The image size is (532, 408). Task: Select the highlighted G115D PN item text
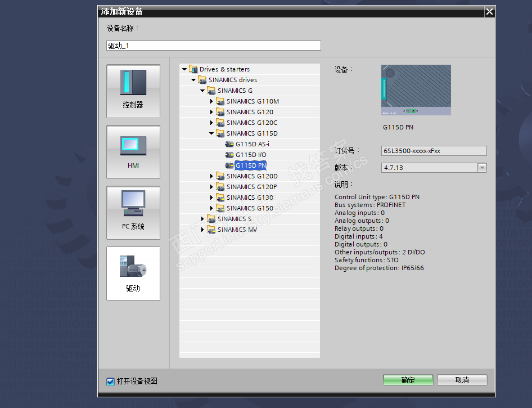(251, 165)
